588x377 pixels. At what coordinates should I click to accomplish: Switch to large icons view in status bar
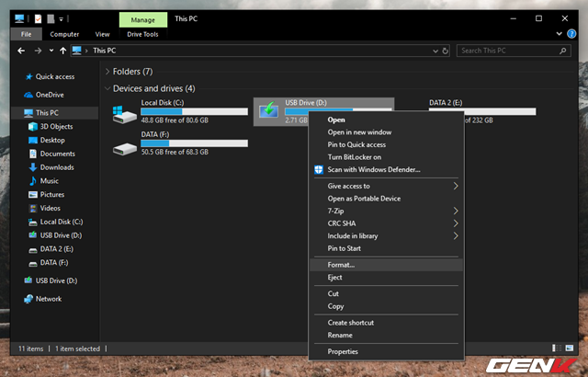[570, 348]
